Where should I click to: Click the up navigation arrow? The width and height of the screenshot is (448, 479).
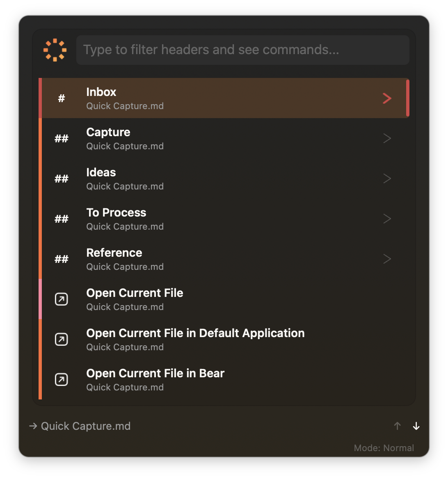[x=397, y=426]
